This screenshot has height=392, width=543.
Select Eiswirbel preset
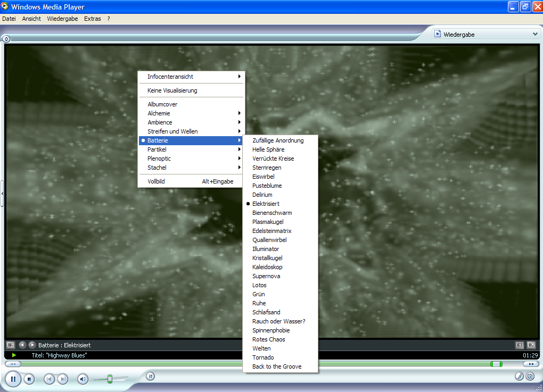280,177
